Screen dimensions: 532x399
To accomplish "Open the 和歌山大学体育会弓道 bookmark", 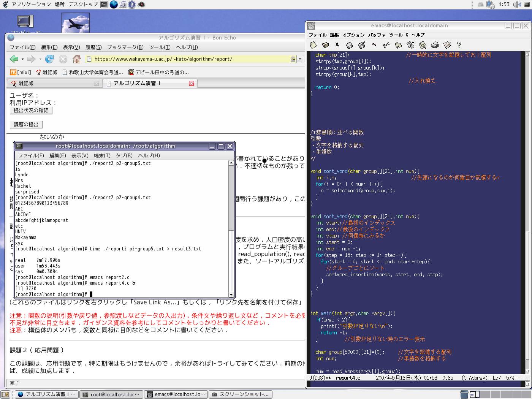I will [x=92, y=72].
